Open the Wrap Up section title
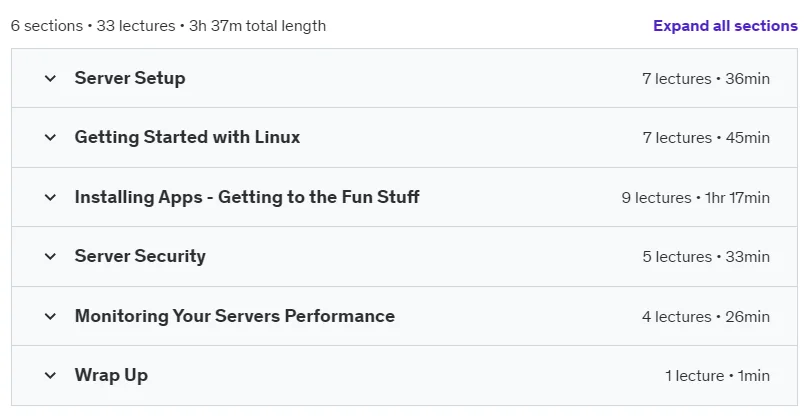The height and width of the screenshot is (418, 811). tap(111, 376)
